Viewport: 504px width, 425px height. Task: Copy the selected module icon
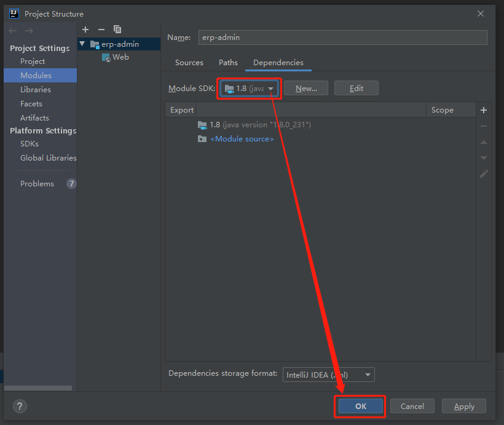click(x=117, y=30)
